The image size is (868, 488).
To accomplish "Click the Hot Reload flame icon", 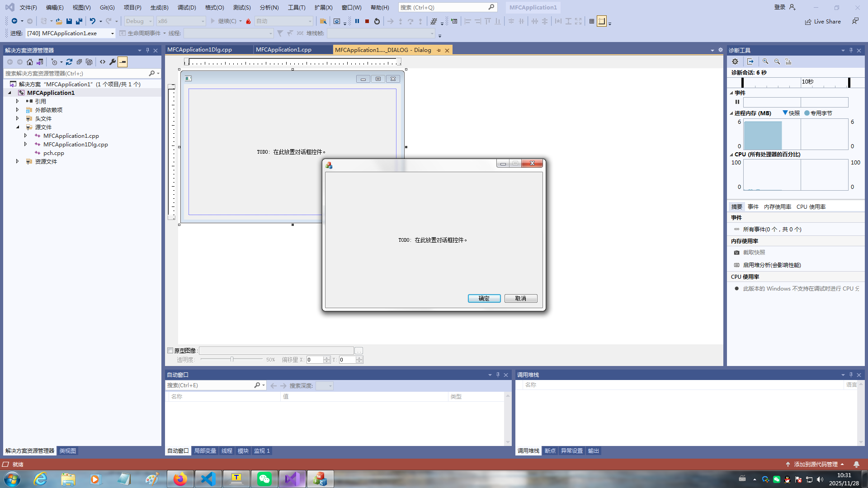I will point(248,21).
